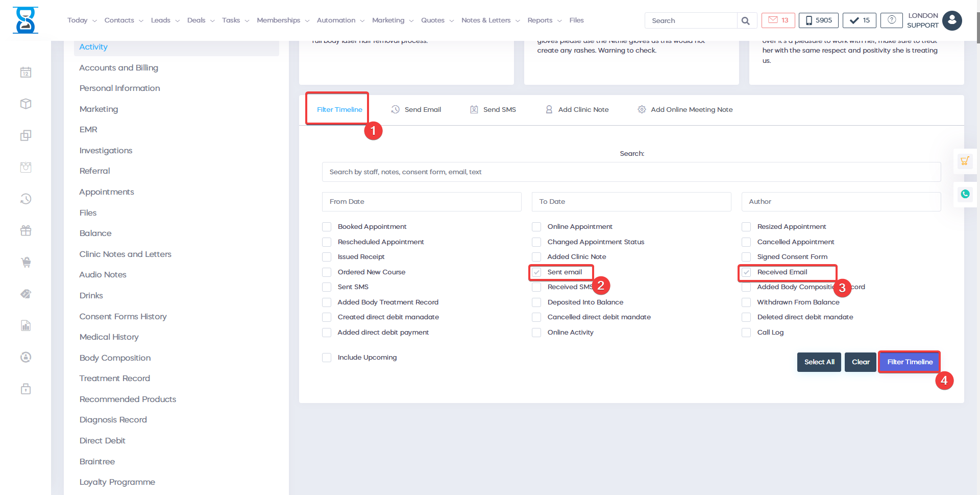Viewport: 980px width, 495px height.
Task: Expand the Contacts menu dropdown
Action: click(x=124, y=20)
